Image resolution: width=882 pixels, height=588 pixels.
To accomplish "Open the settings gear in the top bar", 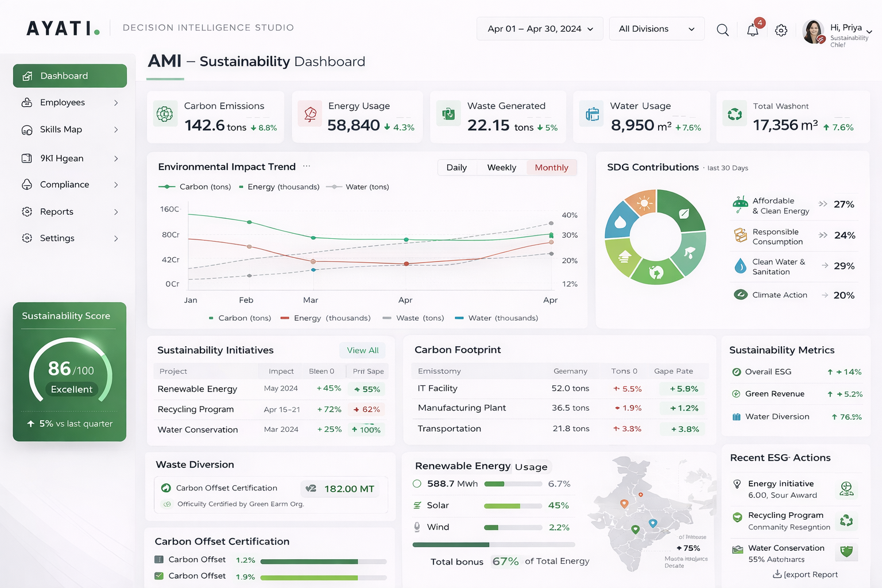I will tap(781, 30).
